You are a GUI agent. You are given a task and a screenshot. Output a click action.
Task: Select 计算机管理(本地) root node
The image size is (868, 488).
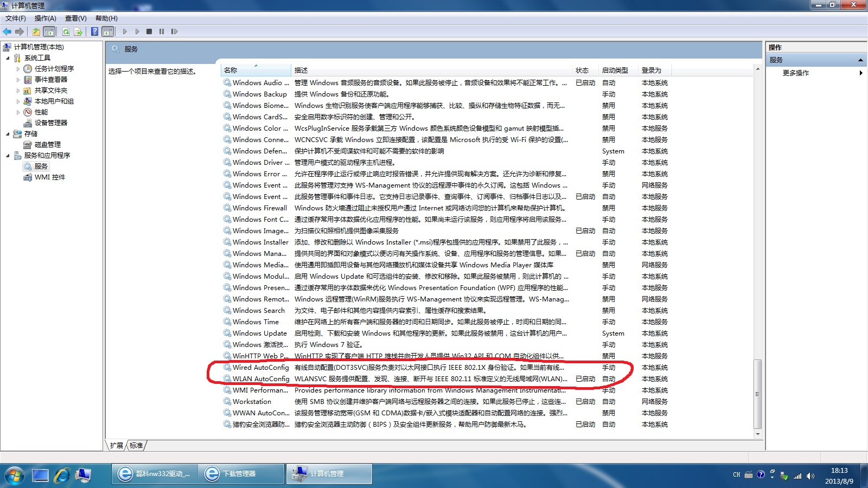coord(39,47)
